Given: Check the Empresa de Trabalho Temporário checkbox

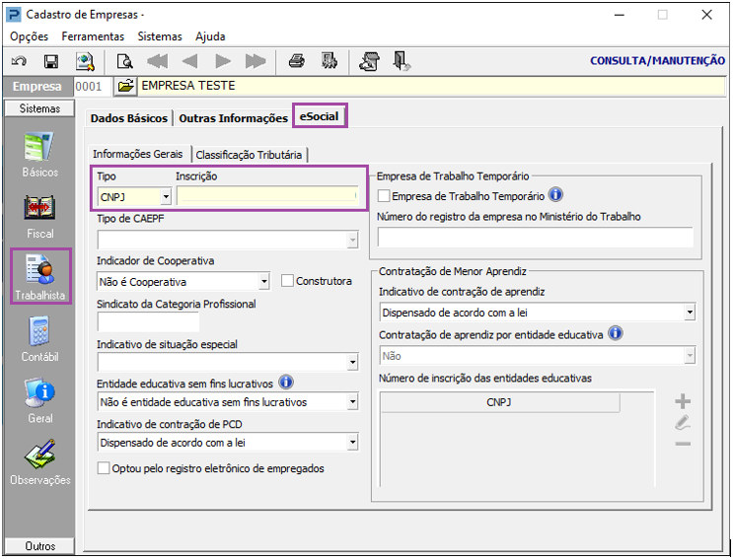Looking at the screenshot, I should 384,195.
